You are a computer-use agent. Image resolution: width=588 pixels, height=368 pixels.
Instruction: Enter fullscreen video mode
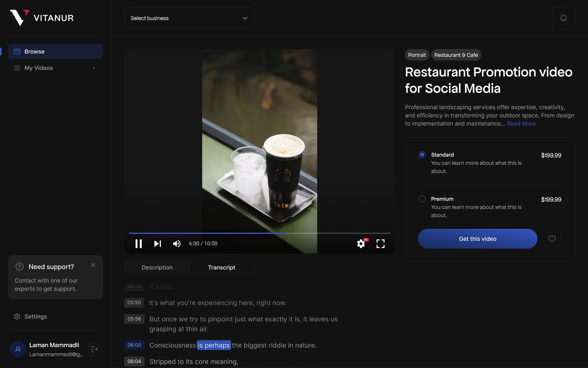381,244
